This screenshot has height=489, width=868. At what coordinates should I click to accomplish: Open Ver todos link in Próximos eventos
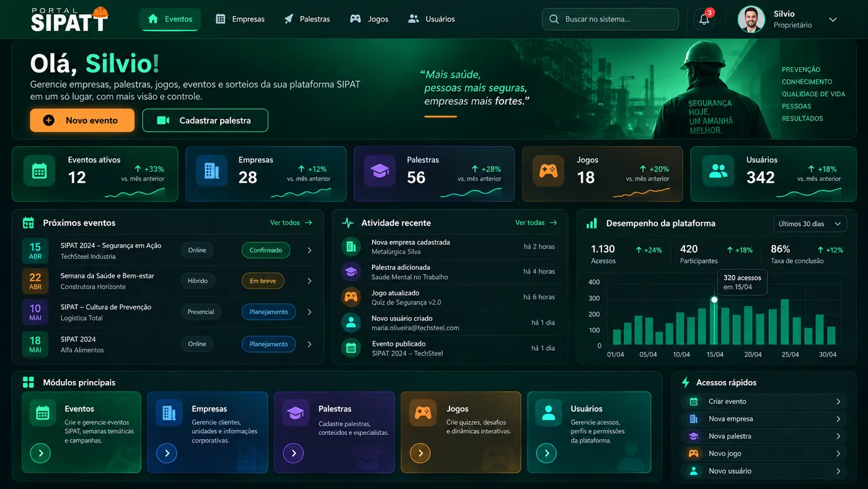[x=291, y=223]
